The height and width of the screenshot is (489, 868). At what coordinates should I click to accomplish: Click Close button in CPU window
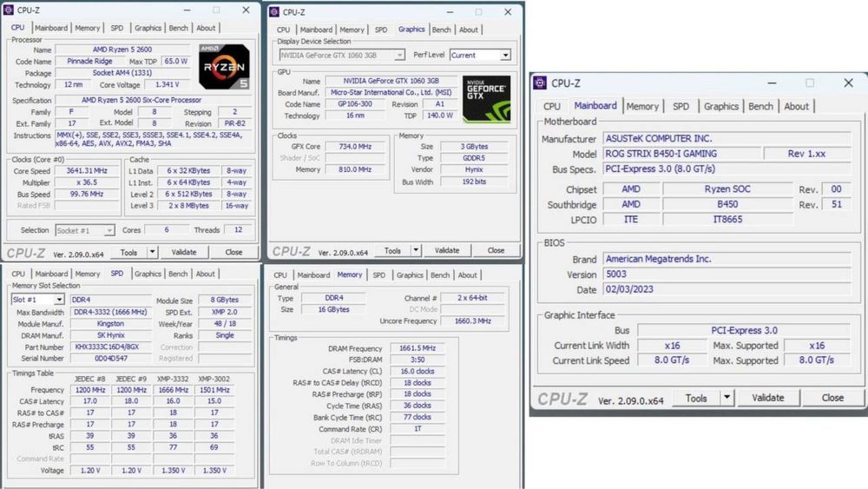[233, 252]
